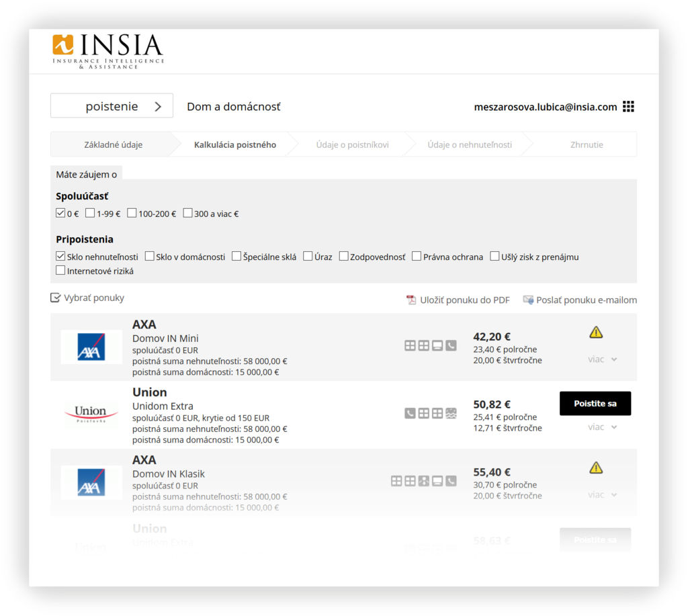Screen dimensions: 688x616
Task: Click the phone icon in Unidom Extra 50,82 € row
Action: 411,413
